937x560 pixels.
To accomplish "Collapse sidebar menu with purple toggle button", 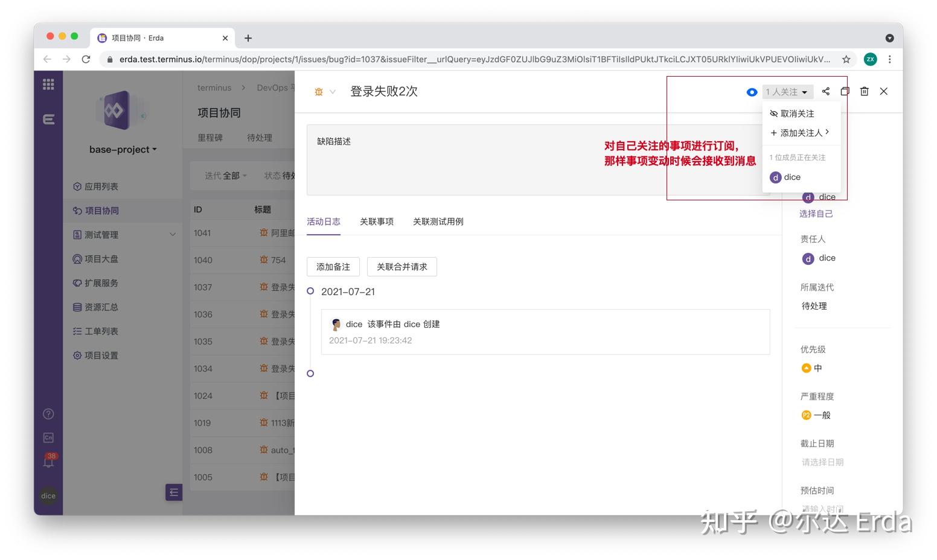I will (x=173, y=492).
